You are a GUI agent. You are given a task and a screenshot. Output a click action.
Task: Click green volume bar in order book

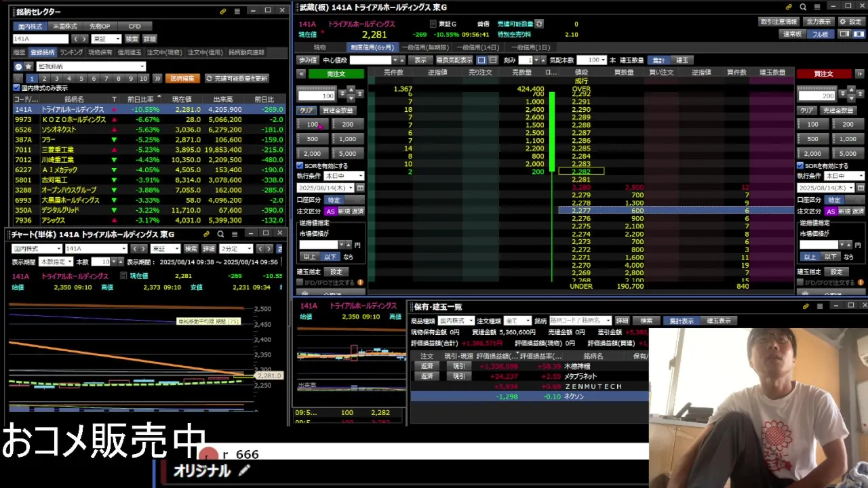(552, 131)
